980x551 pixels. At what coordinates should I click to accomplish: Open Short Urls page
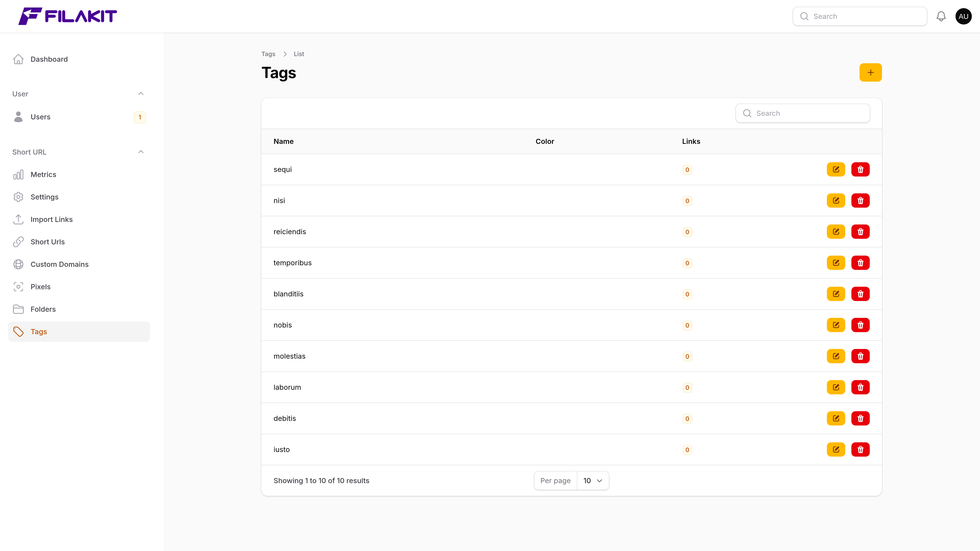(79, 242)
